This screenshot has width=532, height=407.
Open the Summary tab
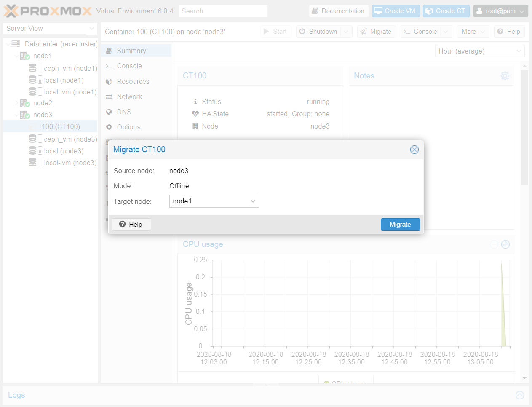pyautogui.click(x=136, y=51)
